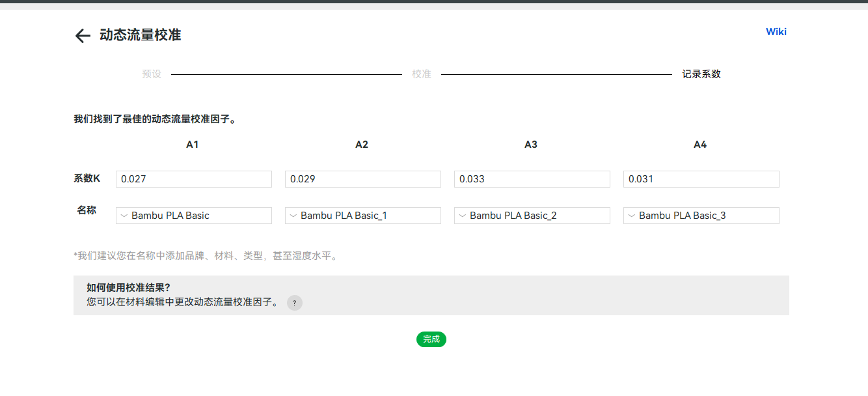Click the 名称 row label
This screenshot has height=396, width=868.
87,210
